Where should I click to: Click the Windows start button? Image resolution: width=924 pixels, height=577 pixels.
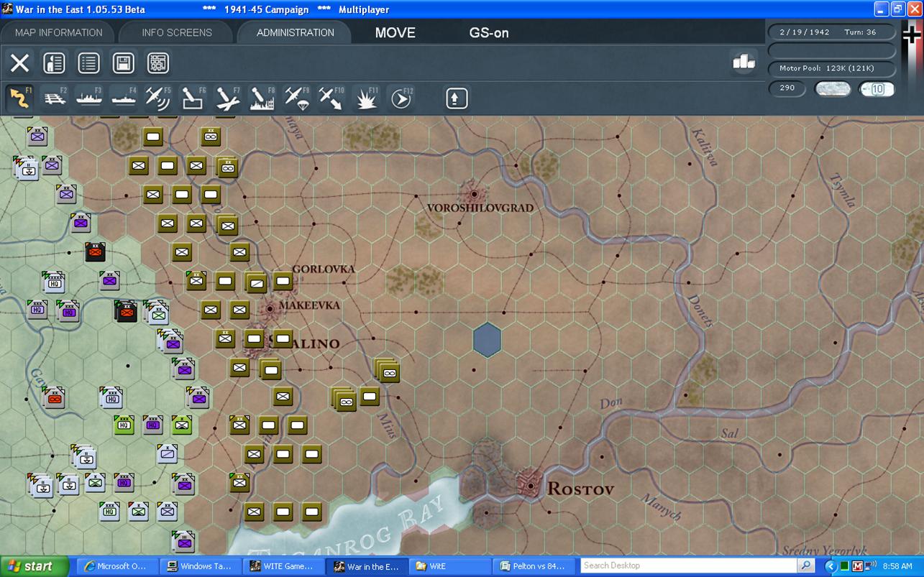tap(34, 566)
